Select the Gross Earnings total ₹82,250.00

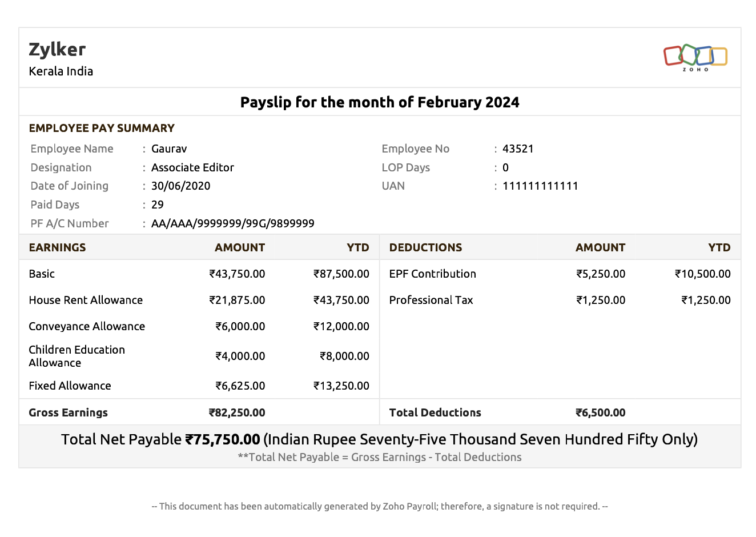237,412
